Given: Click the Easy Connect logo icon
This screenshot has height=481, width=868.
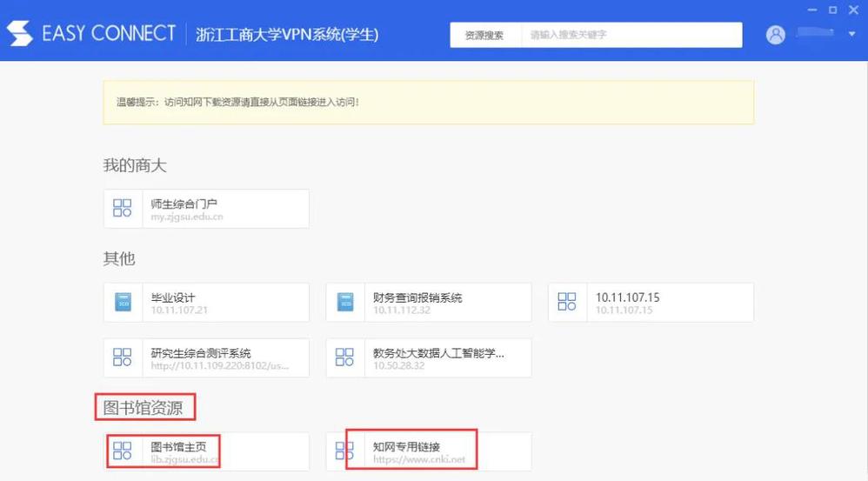Looking at the screenshot, I should [x=19, y=34].
